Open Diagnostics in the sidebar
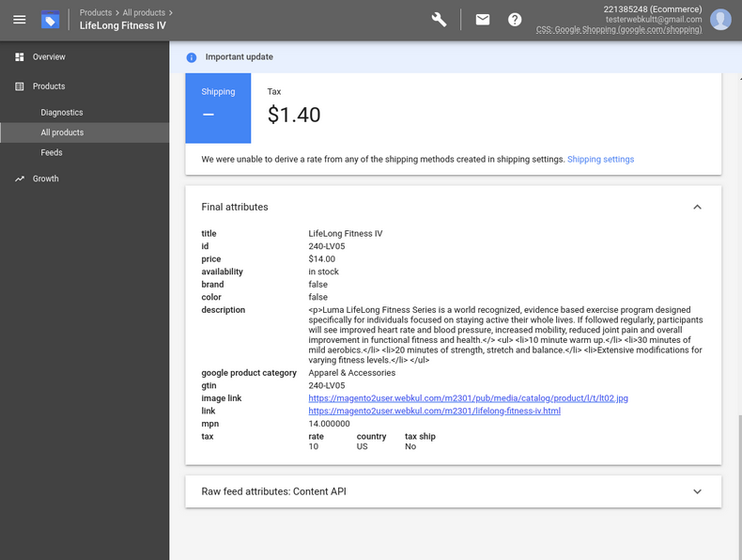Image resolution: width=742 pixels, height=560 pixels. coord(61,112)
